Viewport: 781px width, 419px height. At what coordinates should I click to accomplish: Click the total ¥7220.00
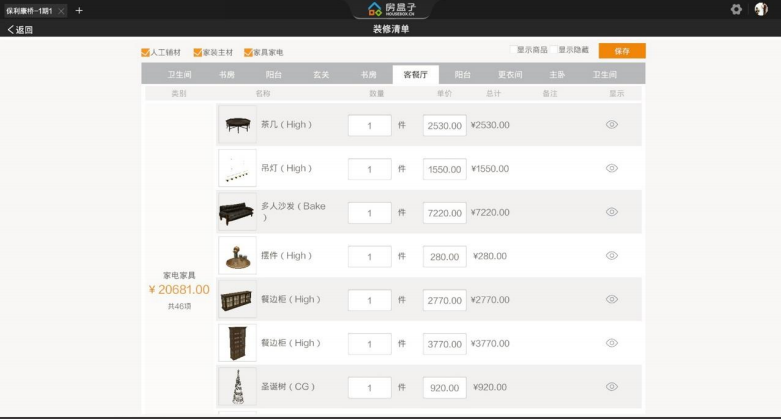pos(490,212)
